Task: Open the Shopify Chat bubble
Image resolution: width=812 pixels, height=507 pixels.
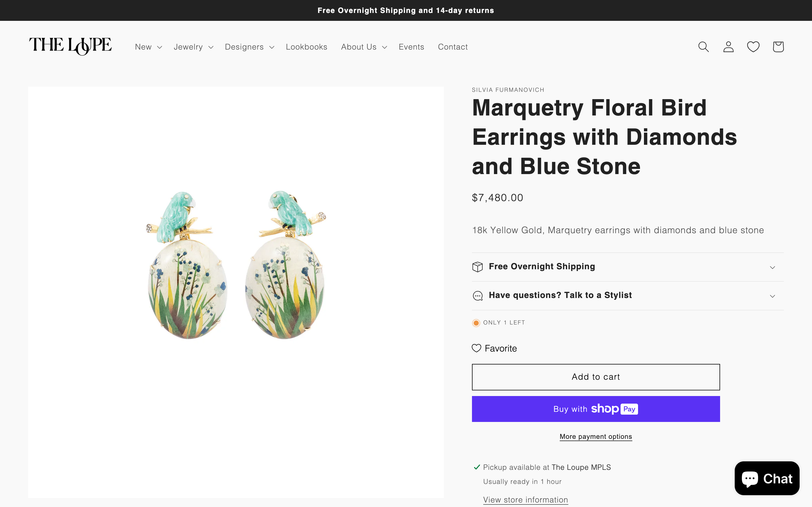Action: tap(767, 478)
